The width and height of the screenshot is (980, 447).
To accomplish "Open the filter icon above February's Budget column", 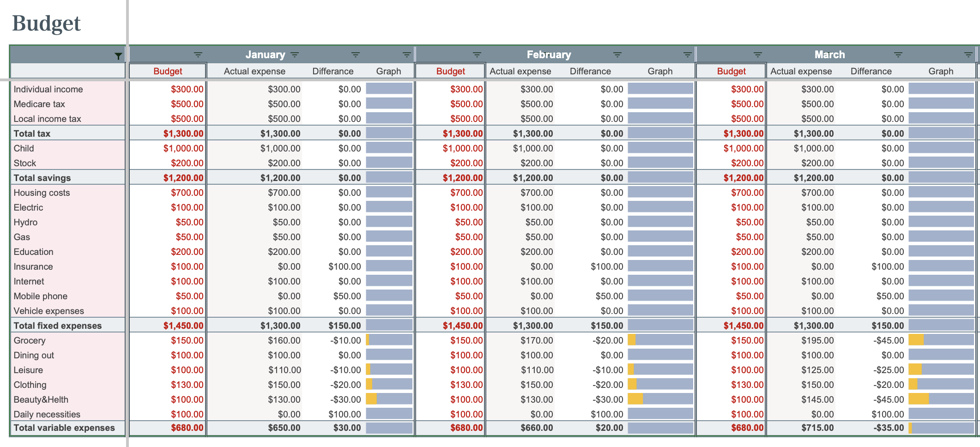I will pos(477,54).
